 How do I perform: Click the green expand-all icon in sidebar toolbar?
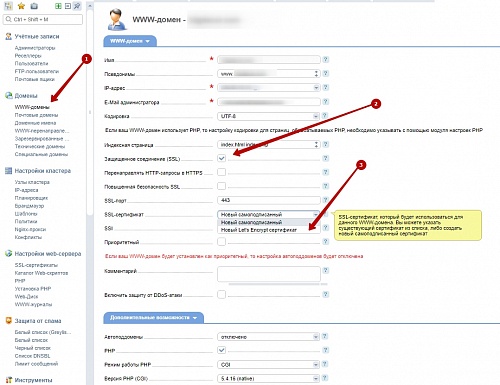(58, 6)
